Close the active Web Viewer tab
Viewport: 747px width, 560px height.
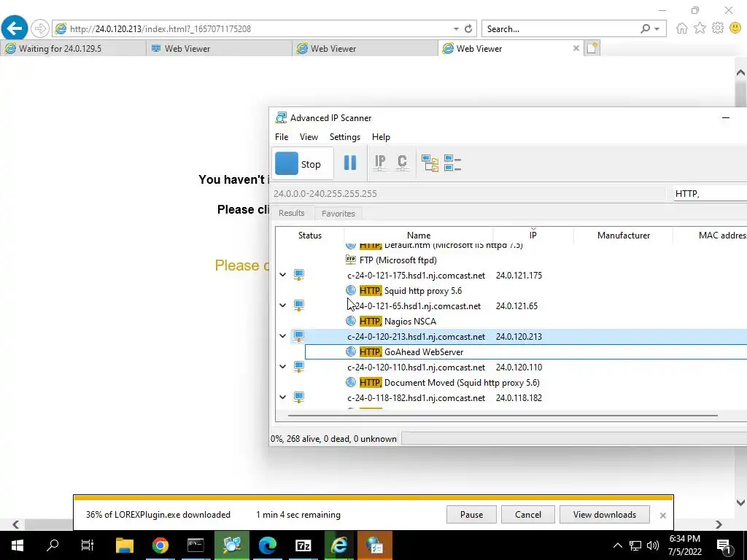point(576,48)
